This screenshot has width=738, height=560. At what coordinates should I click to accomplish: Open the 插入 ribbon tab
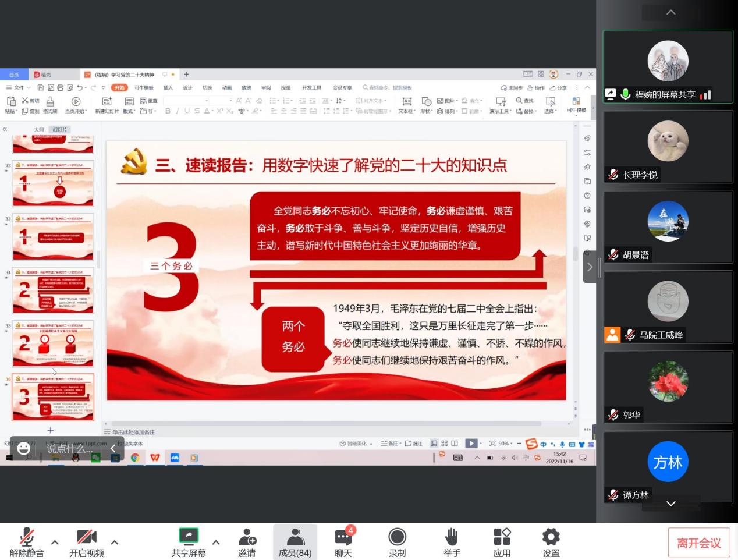click(x=168, y=88)
